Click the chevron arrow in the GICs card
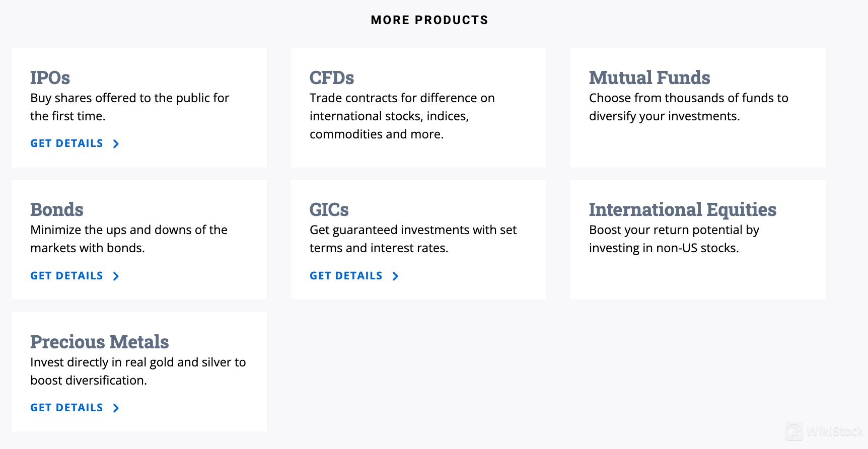Image resolution: width=868 pixels, height=449 pixels. pos(395,276)
